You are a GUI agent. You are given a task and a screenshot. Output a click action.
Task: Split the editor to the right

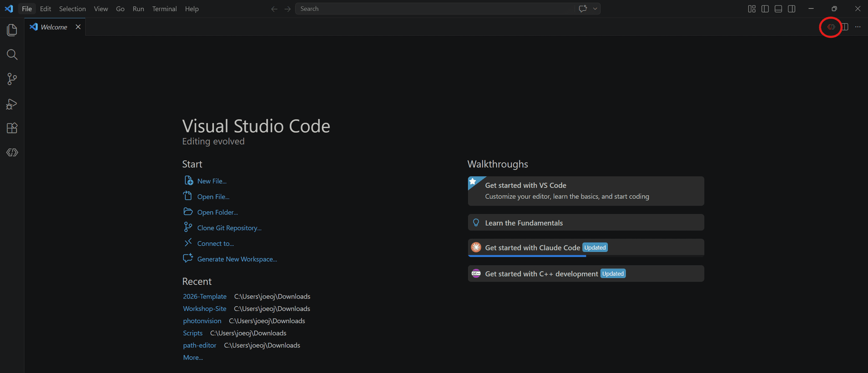(845, 27)
